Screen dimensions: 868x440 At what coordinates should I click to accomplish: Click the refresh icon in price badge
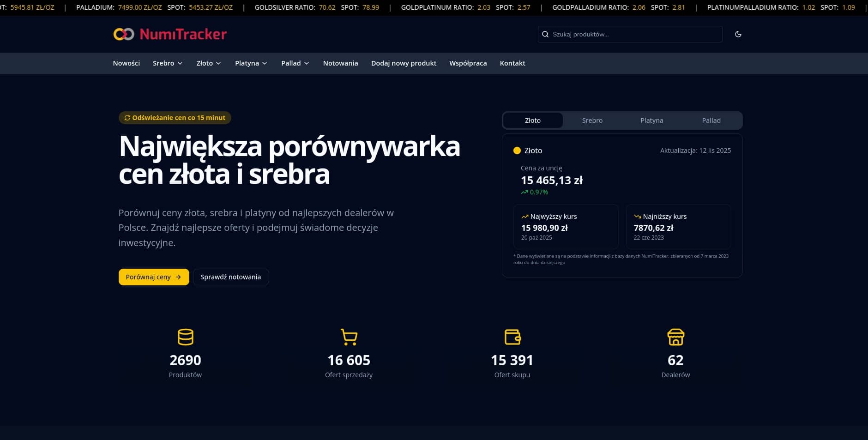(127, 118)
